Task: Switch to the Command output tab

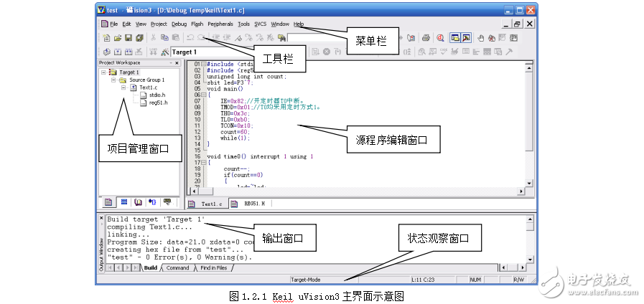Action: [177, 268]
